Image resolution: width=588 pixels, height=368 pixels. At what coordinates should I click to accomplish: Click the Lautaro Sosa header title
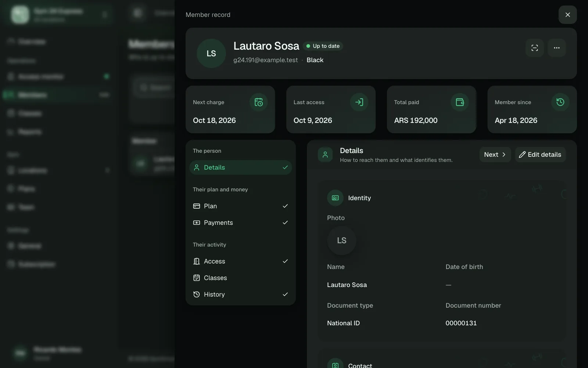(266, 46)
